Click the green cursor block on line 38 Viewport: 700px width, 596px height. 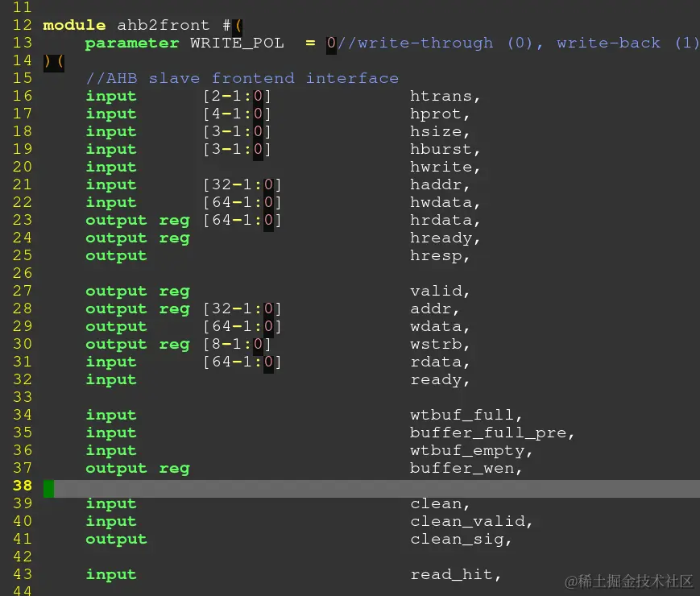(x=48, y=489)
